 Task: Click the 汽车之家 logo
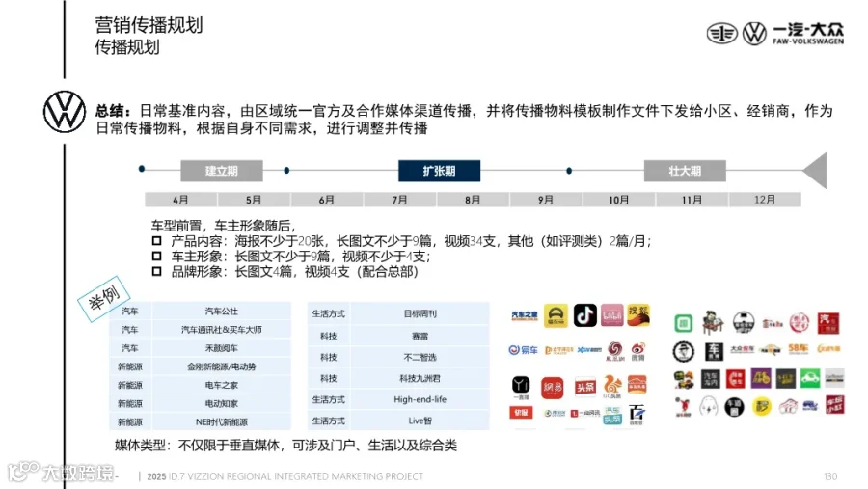click(524, 315)
